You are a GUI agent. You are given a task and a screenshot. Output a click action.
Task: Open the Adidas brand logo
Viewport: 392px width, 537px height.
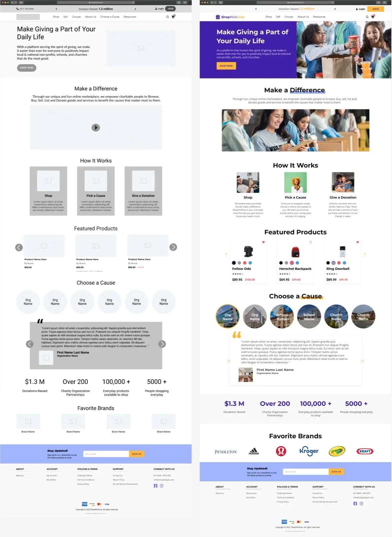coord(254,451)
